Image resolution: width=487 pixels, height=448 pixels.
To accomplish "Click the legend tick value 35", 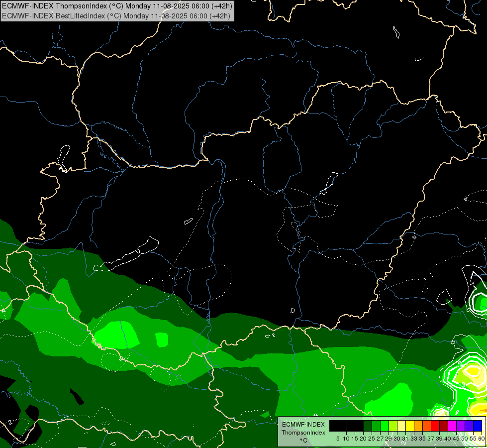I will click(x=422, y=439).
